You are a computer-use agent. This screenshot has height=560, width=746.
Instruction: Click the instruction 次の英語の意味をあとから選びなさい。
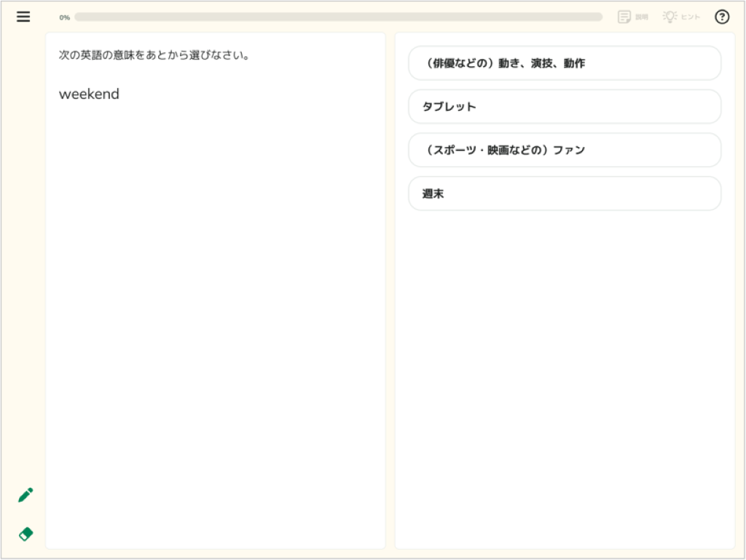click(x=154, y=55)
